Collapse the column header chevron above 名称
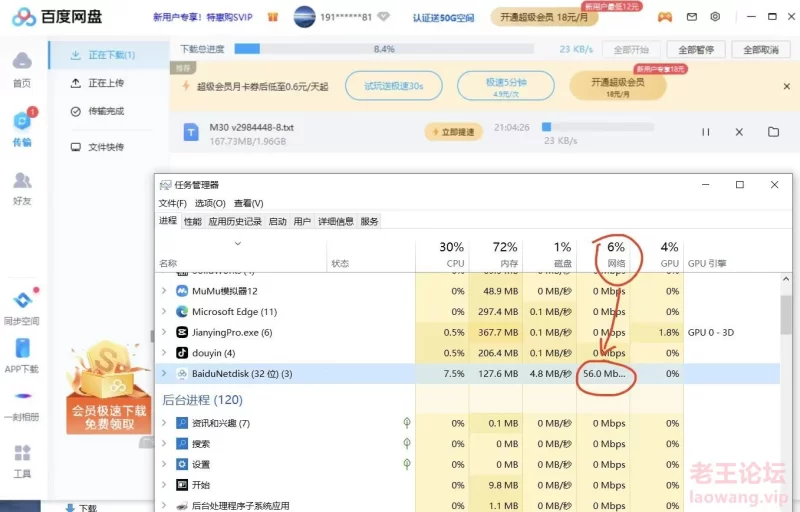 (x=238, y=243)
